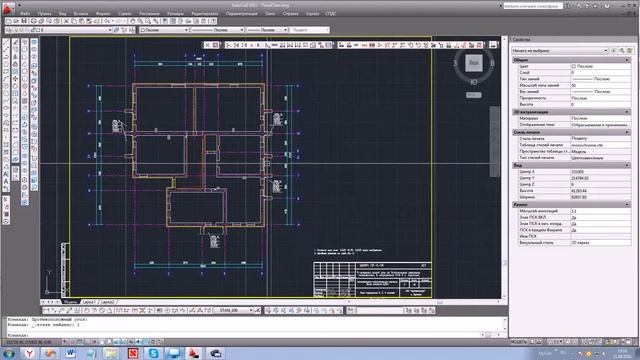This screenshot has height=360, width=640.
Task: Open the Yandex browser on the taskbar
Action: [x=29, y=353]
